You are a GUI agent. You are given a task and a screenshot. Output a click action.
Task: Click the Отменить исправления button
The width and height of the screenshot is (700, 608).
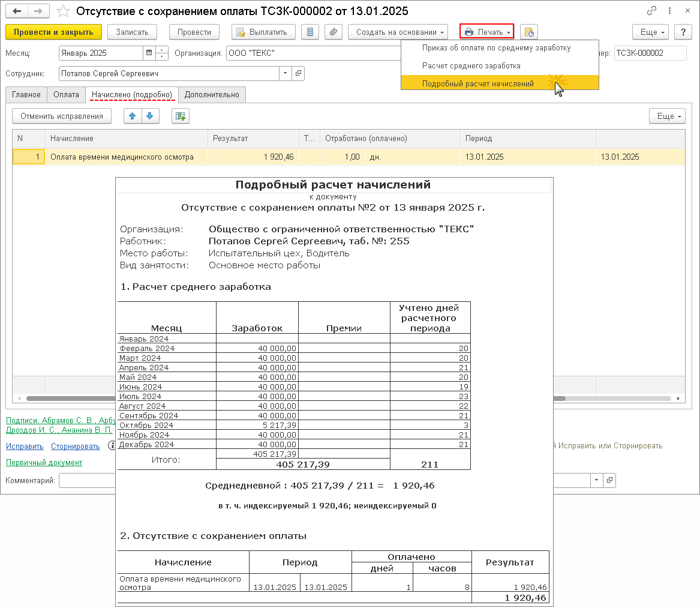point(62,116)
